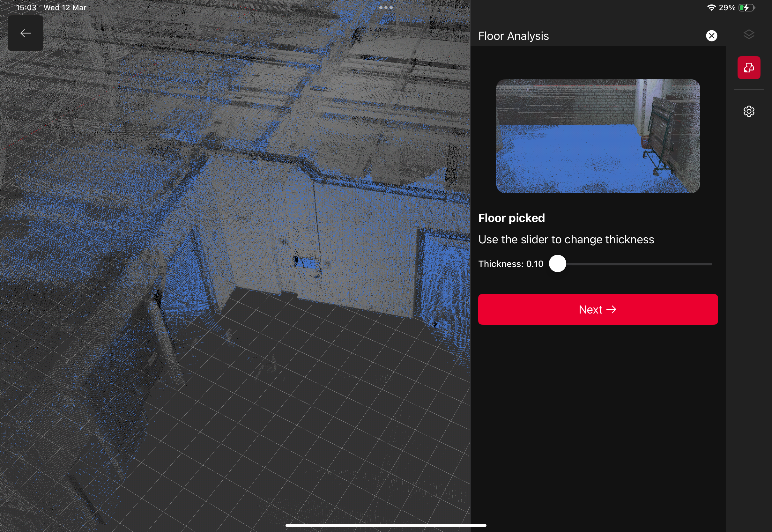772x532 pixels.
Task: Click the Thickness slider handle
Action: point(557,264)
